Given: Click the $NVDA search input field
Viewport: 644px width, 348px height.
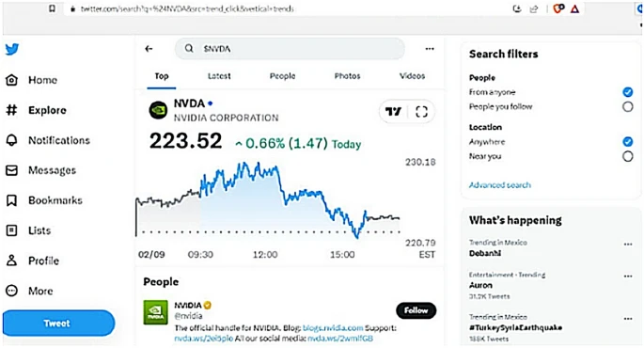Looking at the screenshot, I should tap(290, 49).
